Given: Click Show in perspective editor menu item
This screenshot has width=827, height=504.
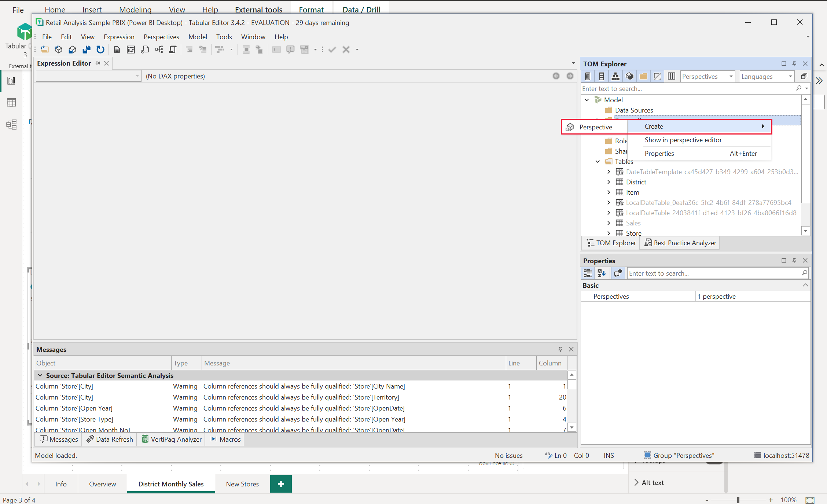Looking at the screenshot, I should pyautogui.click(x=683, y=139).
